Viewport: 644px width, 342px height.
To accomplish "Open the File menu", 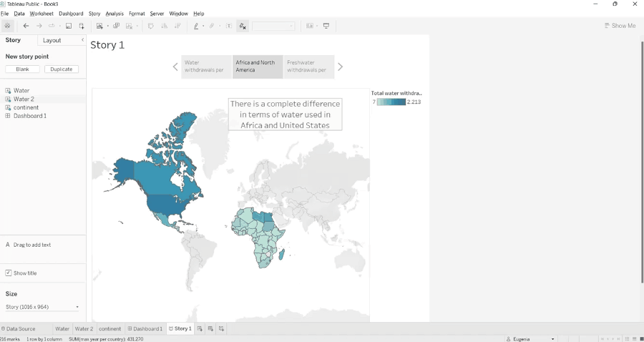I will [4, 14].
